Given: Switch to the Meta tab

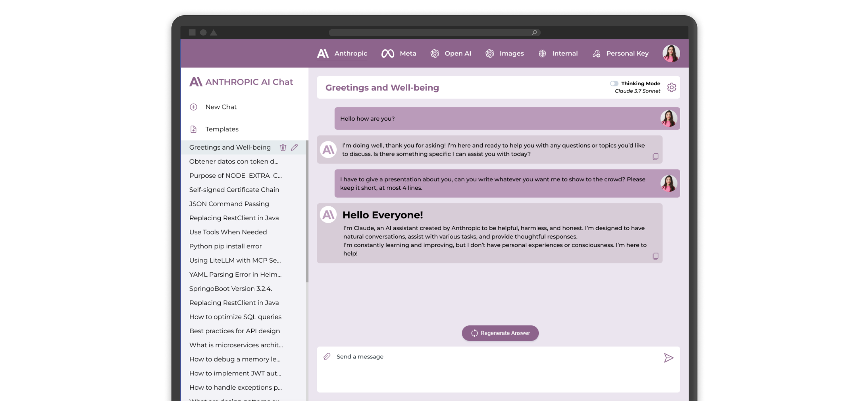Looking at the screenshot, I should (399, 54).
